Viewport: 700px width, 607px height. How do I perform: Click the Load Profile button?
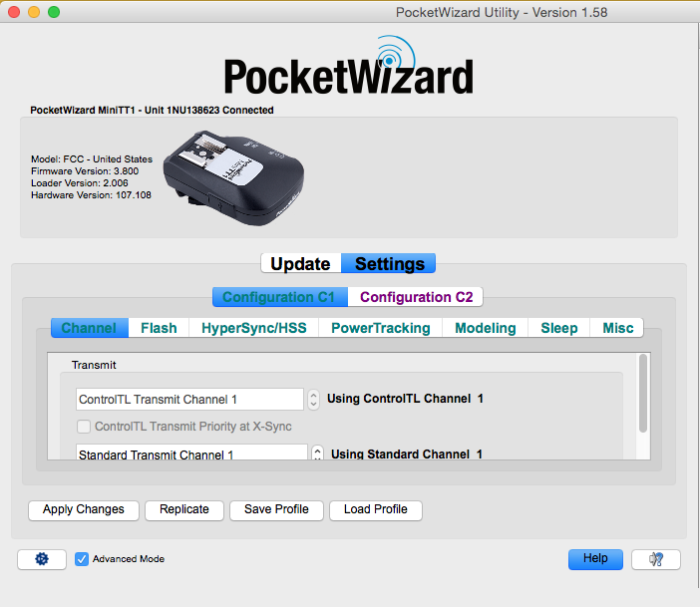point(376,510)
